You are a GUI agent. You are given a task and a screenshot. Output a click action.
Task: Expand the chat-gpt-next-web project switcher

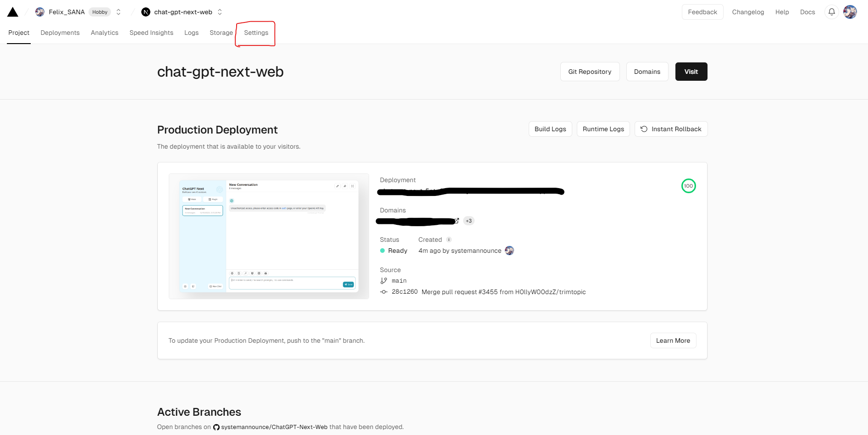tap(220, 12)
